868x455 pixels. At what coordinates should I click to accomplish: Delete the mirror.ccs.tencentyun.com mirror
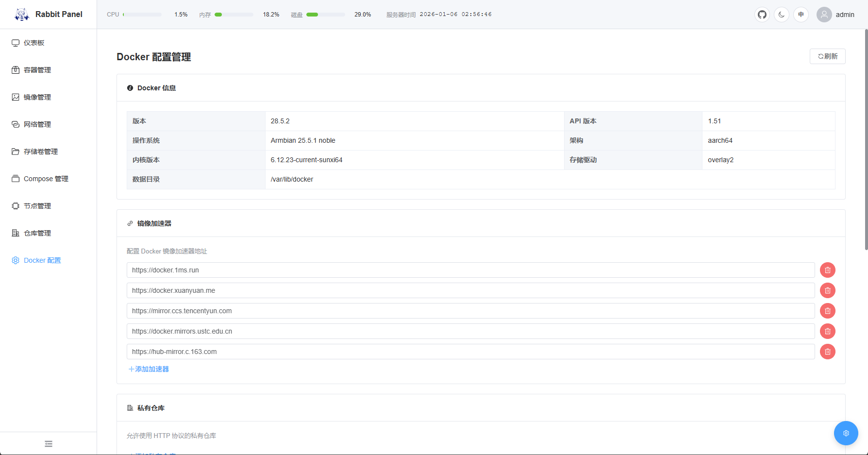tap(828, 311)
